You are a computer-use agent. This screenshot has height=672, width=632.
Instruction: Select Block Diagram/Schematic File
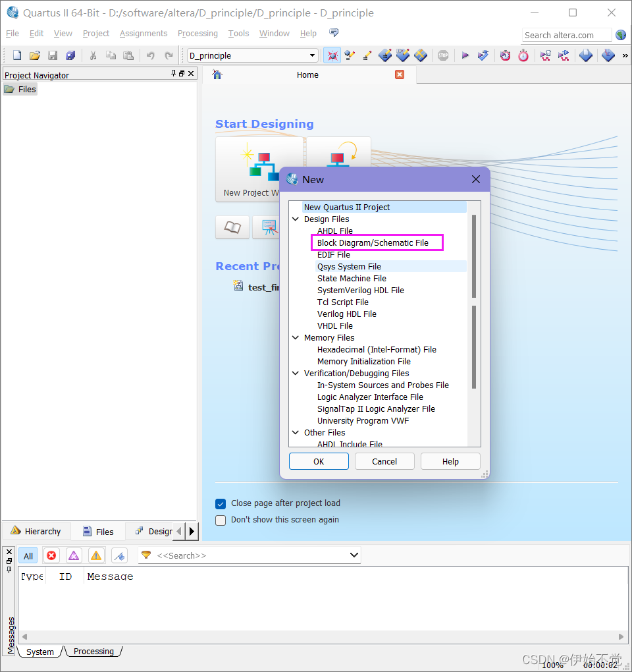tap(373, 243)
